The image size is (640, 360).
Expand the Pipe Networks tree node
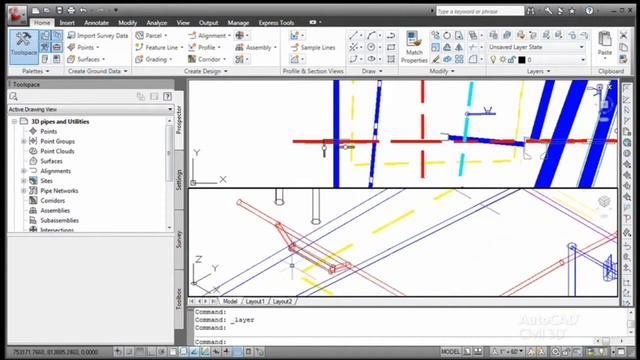(24, 191)
